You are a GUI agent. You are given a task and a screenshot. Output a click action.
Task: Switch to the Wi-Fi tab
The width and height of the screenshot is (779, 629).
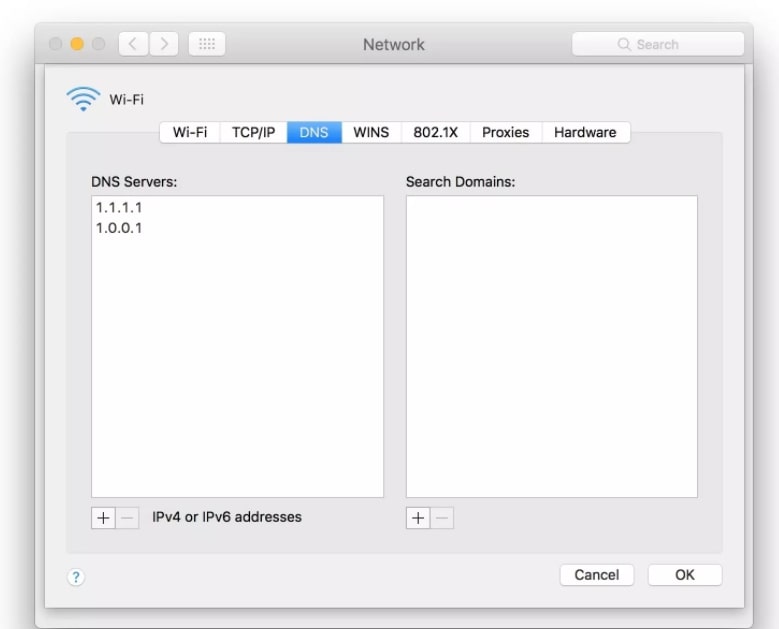pos(190,132)
